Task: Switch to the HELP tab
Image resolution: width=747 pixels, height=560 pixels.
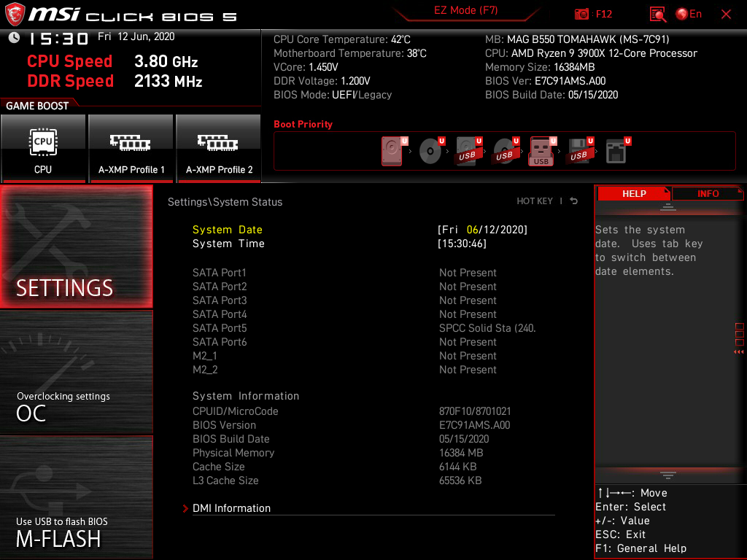Action: pos(634,193)
